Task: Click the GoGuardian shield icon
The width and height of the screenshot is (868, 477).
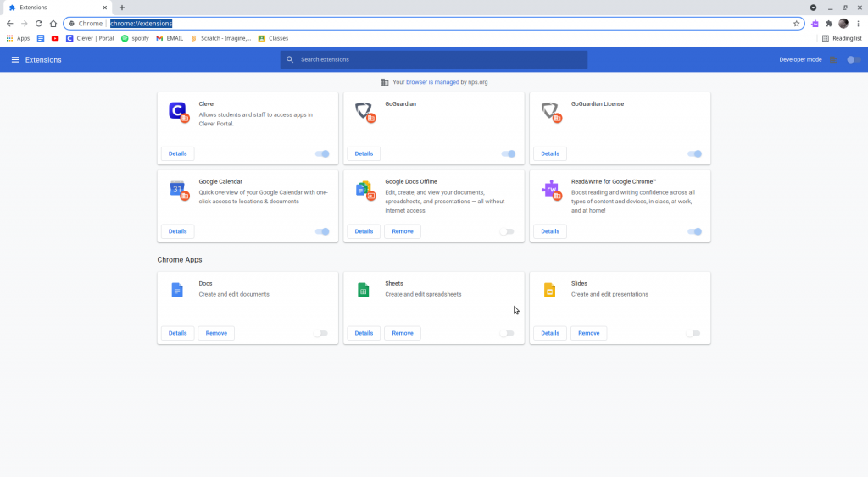Action: 364,111
